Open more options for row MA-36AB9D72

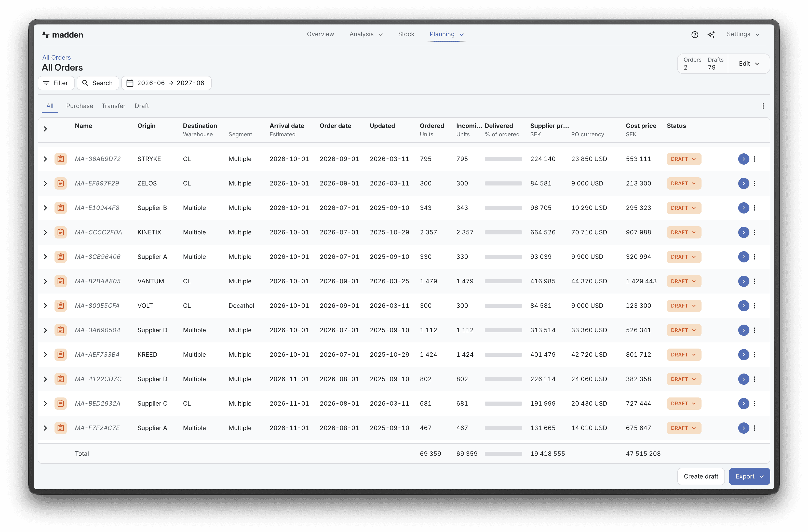(754, 159)
